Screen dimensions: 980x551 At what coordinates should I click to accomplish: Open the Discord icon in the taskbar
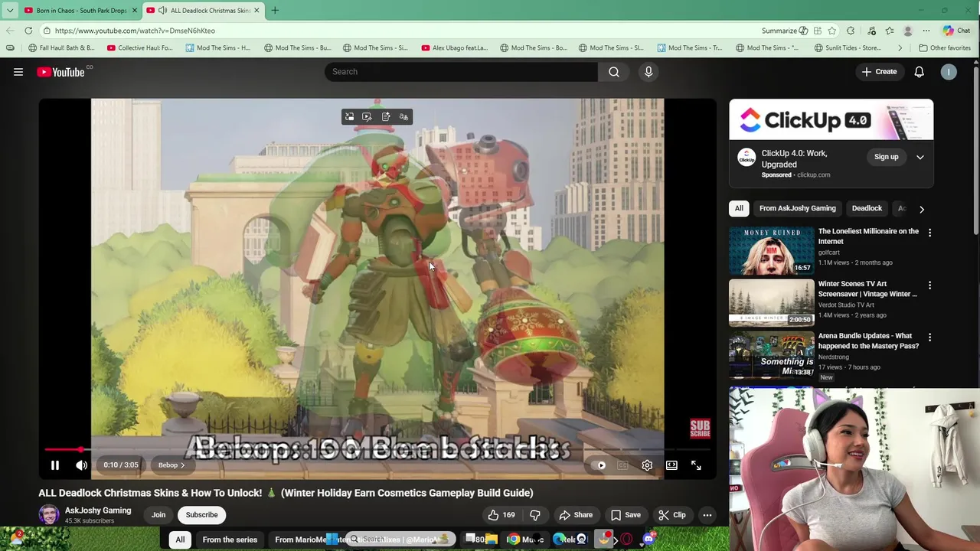click(x=648, y=540)
